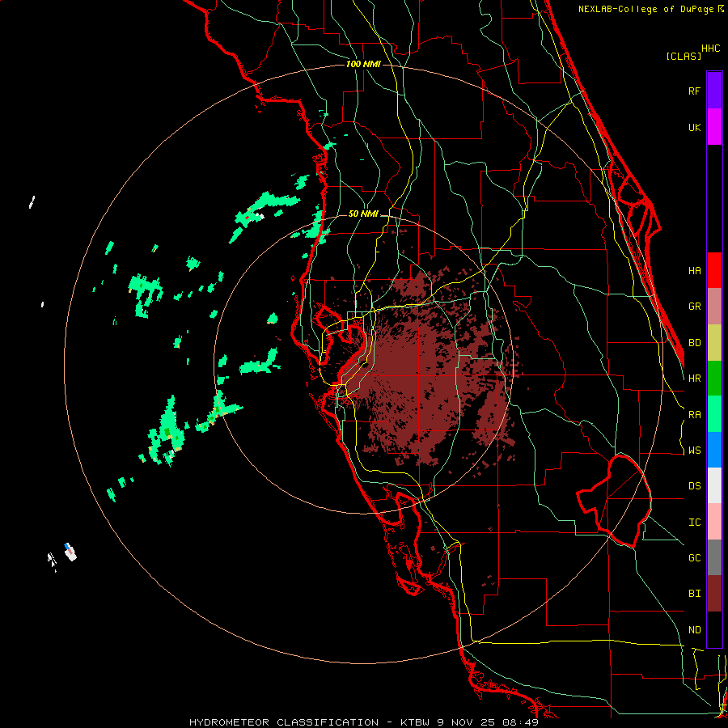Click the "100 NMI" range ring label
Viewport: 728px width, 728px height.
[363, 64]
